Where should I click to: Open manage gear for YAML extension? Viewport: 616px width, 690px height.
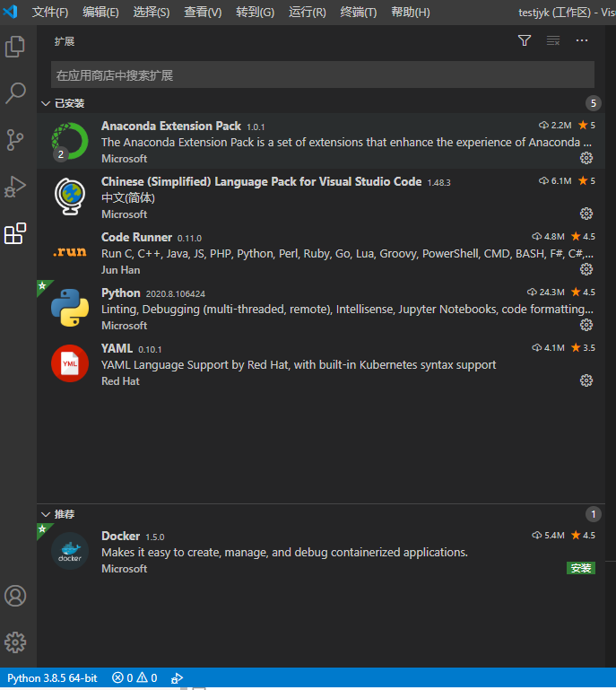(x=586, y=380)
